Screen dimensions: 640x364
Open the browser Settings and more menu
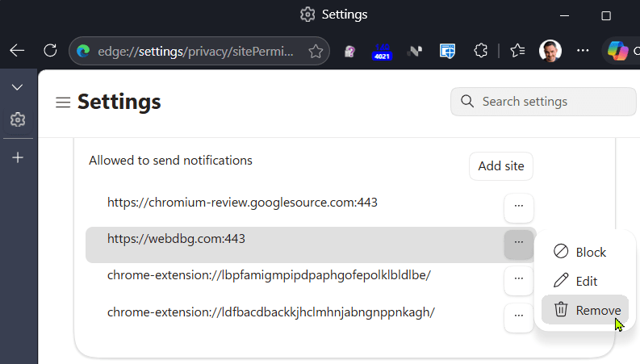click(x=583, y=51)
